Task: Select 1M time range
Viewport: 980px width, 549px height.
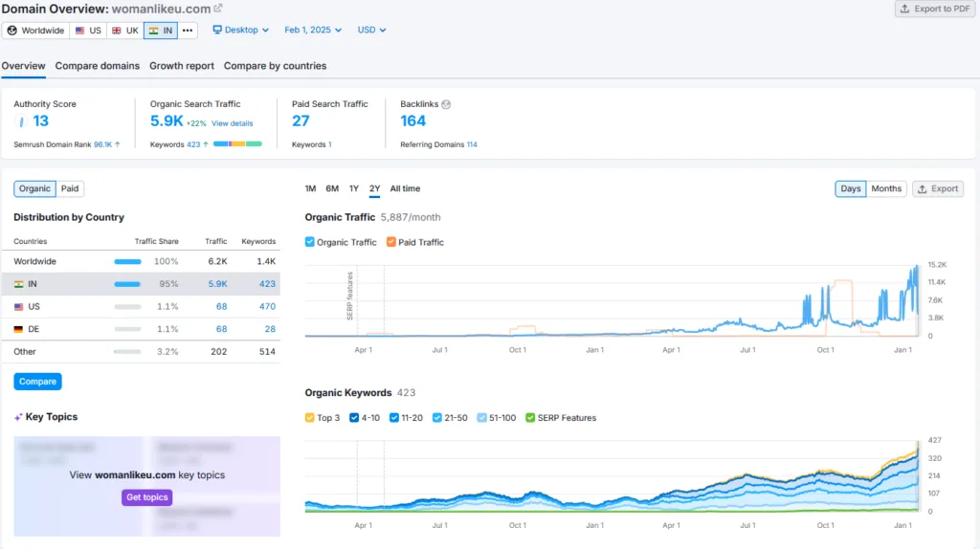Action: [x=310, y=188]
